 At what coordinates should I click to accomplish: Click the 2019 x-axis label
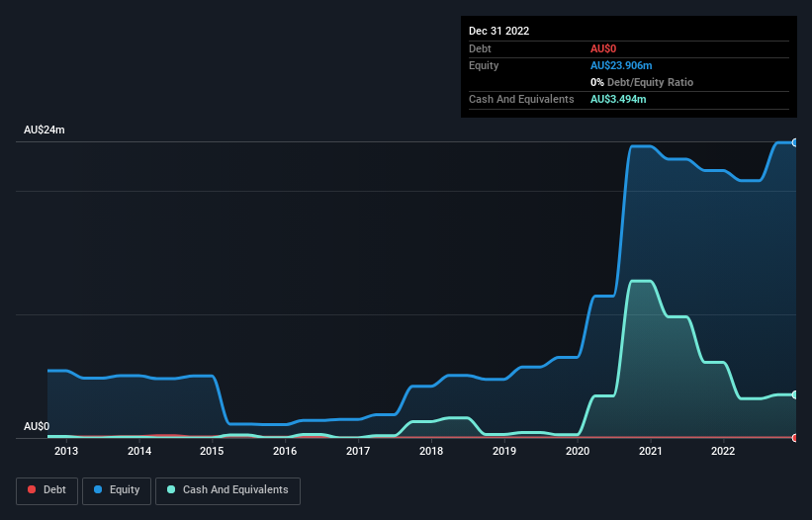coord(503,451)
